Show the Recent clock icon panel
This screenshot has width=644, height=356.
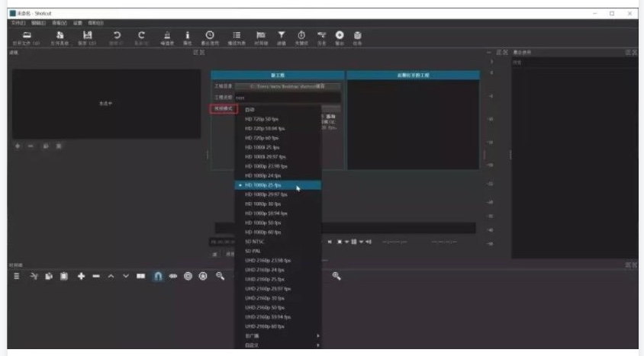click(x=209, y=36)
